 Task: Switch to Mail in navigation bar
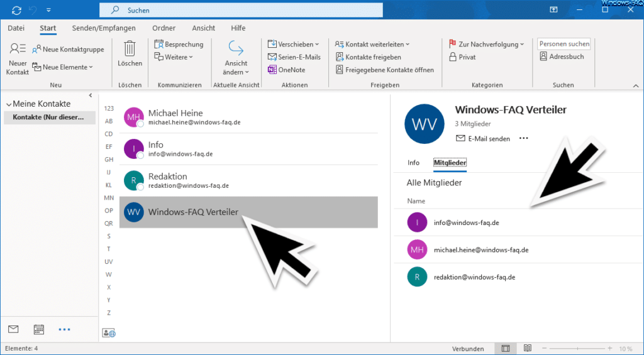click(x=14, y=329)
